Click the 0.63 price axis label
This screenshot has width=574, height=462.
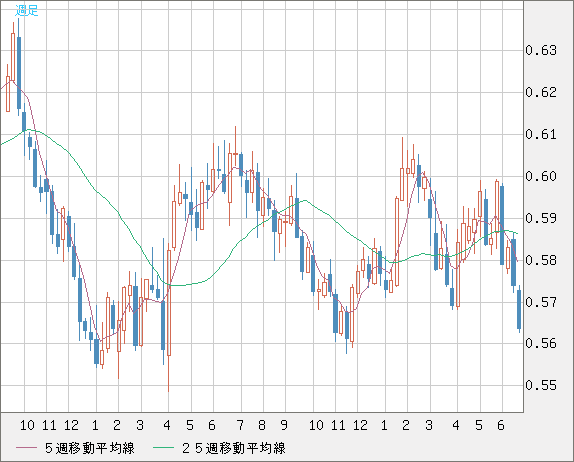click(541, 50)
